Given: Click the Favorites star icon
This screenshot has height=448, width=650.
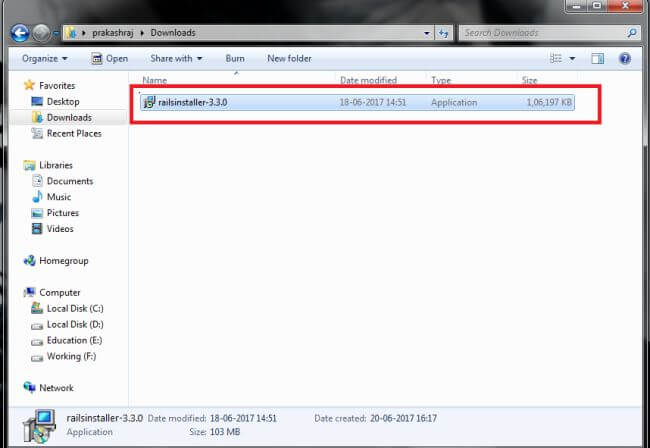Looking at the screenshot, I should pos(29,85).
